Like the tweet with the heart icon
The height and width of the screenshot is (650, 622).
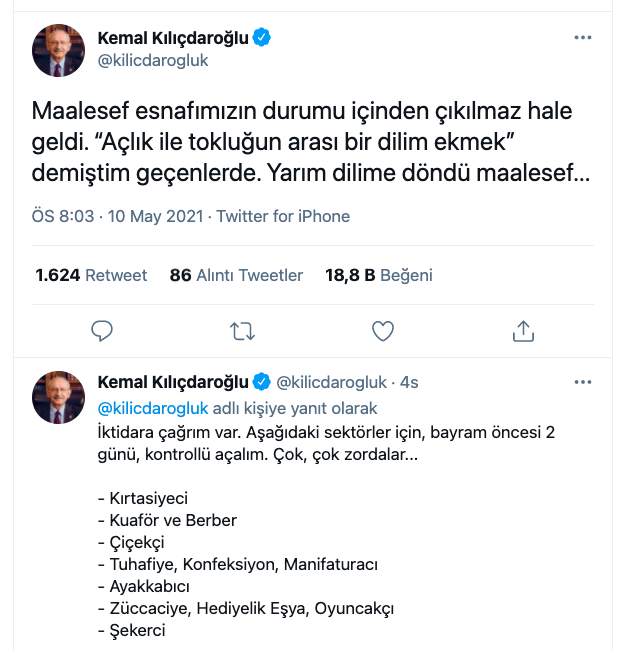tap(382, 329)
